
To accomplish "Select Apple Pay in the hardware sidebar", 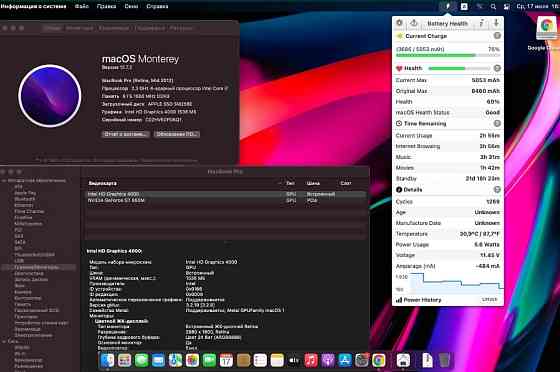I will click(x=25, y=193).
